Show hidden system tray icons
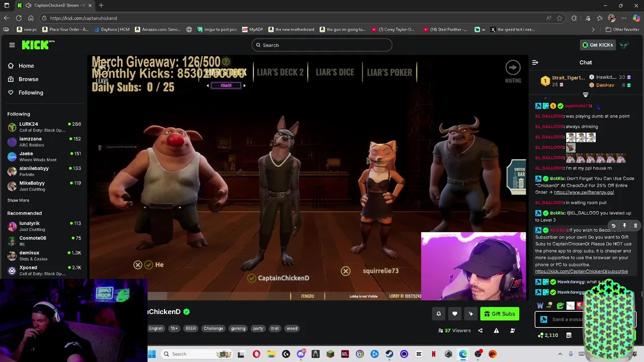The width and height of the screenshot is (644, 362). coord(560,354)
